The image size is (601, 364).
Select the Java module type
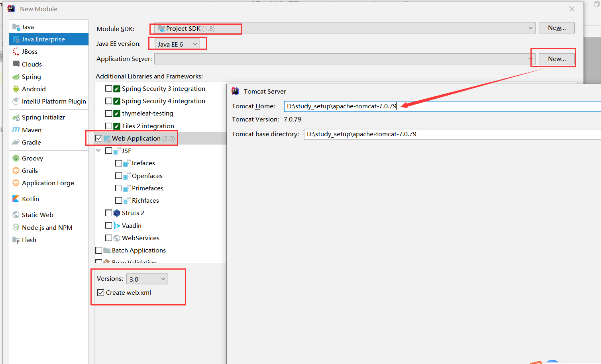pyautogui.click(x=49, y=27)
